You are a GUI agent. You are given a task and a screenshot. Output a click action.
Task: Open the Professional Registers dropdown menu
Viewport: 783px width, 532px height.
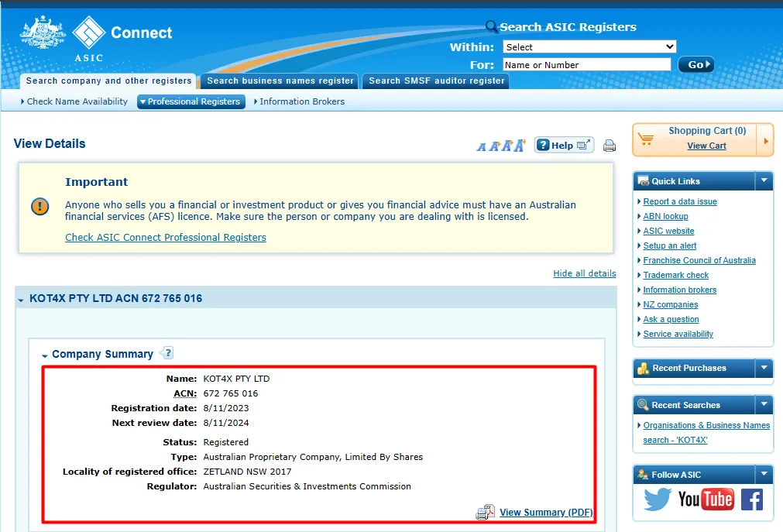(191, 101)
